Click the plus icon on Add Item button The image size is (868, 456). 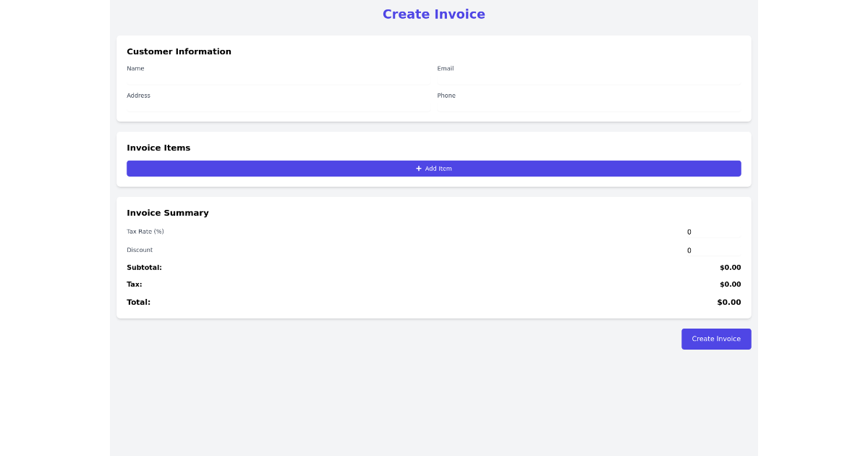[419, 168]
